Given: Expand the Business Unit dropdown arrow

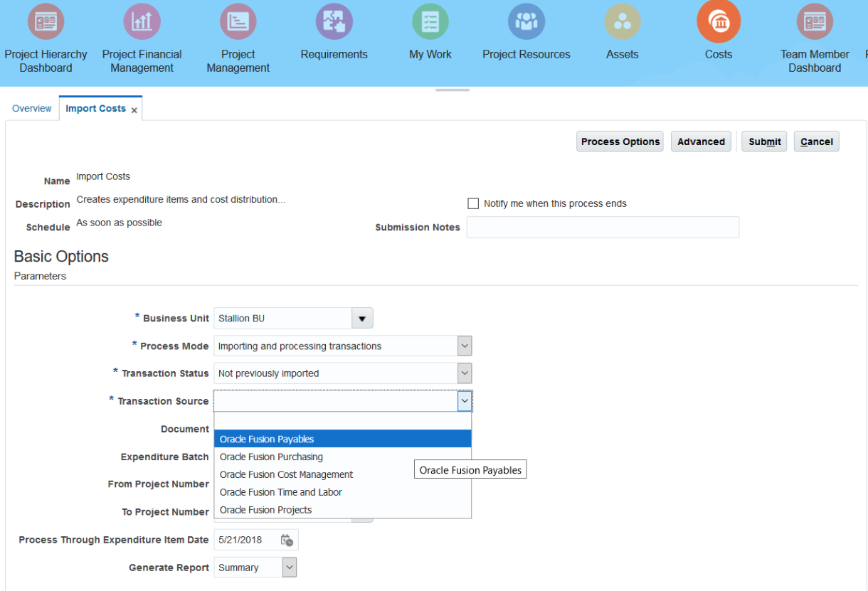Looking at the screenshot, I should click(x=362, y=319).
